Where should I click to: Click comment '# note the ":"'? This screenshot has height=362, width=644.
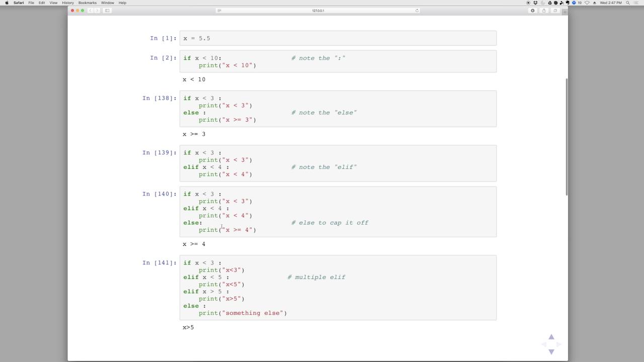pyautogui.click(x=318, y=58)
